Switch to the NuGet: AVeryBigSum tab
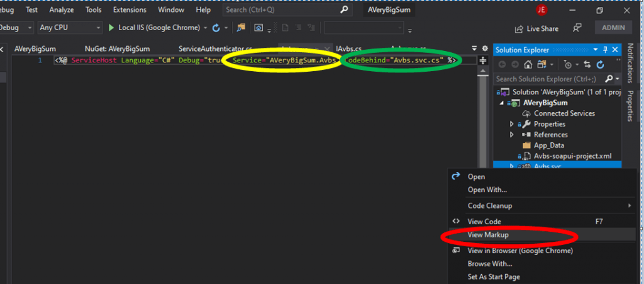This screenshot has width=644, height=284. (117, 49)
